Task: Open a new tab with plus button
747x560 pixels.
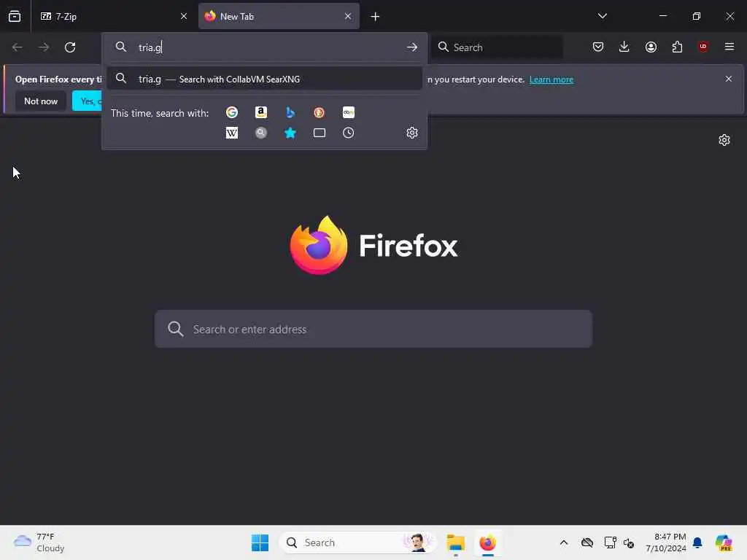Action: point(375,17)
